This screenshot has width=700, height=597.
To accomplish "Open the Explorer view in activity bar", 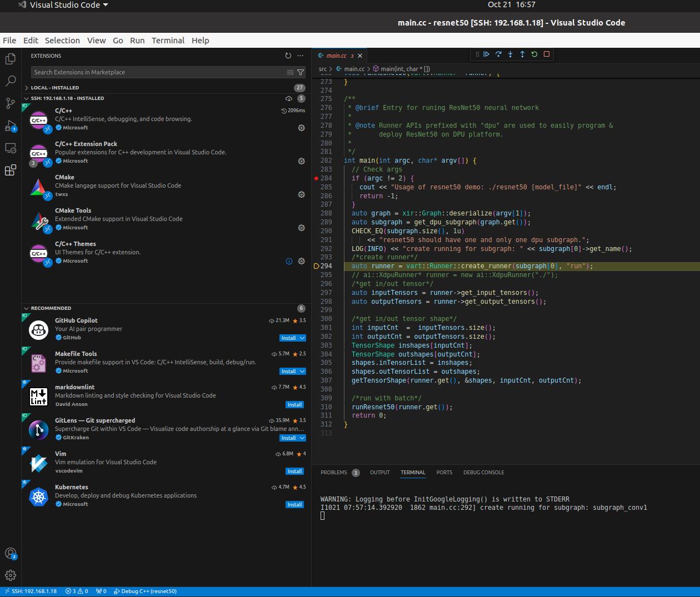I will pyautogui.click(x=10, y=59).
